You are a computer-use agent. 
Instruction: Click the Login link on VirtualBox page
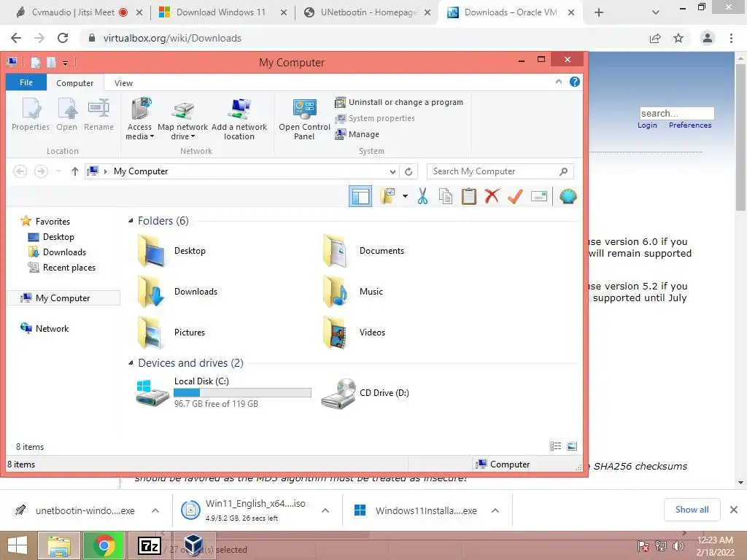point(647,125)
